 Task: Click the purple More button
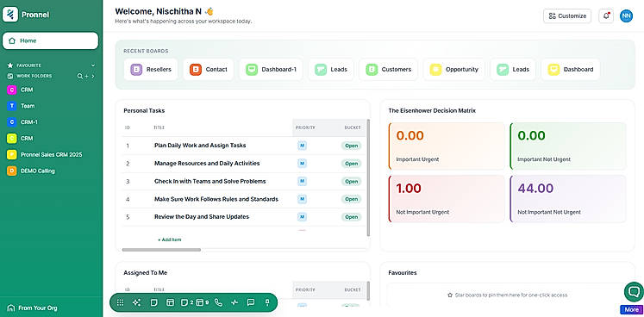tap(631, 309)
